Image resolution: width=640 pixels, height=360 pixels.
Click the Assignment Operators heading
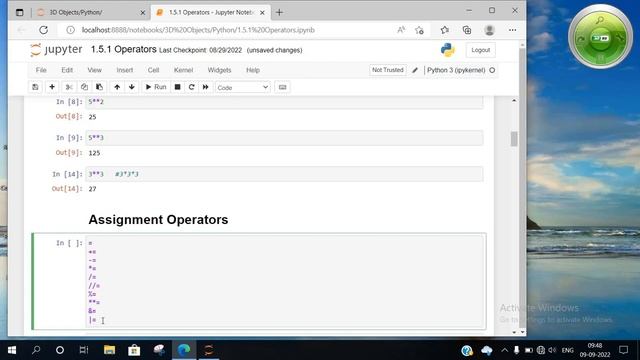[x=158, y=220]
